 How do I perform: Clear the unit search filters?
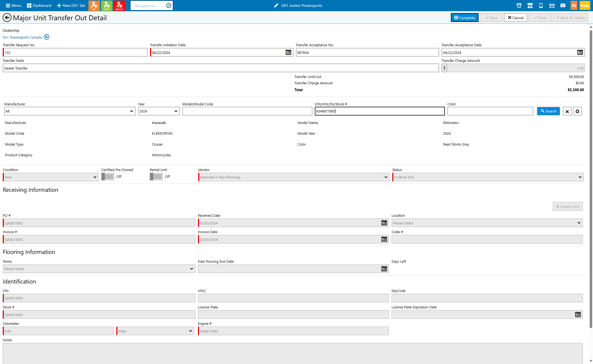(x=567, y=111)
